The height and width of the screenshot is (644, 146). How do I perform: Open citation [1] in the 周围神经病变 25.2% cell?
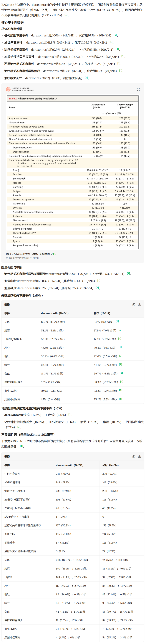[x=121, y=399]
